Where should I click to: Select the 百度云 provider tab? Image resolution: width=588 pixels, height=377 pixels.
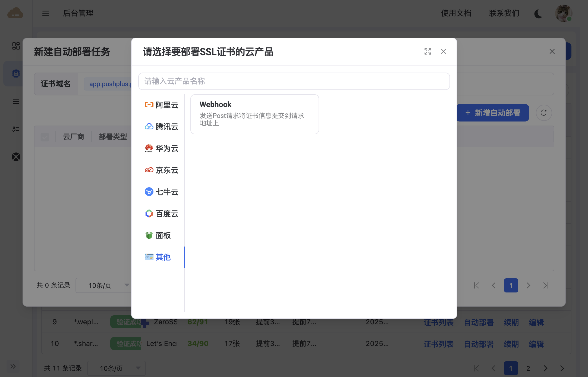pyautogui.click(x=161, y=214)
